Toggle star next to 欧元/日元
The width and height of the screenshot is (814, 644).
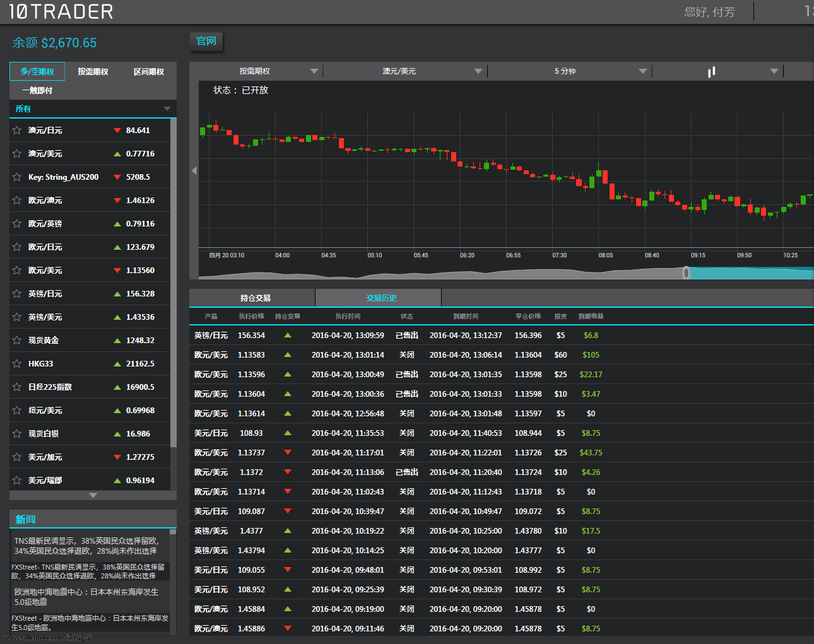[17, 247]
